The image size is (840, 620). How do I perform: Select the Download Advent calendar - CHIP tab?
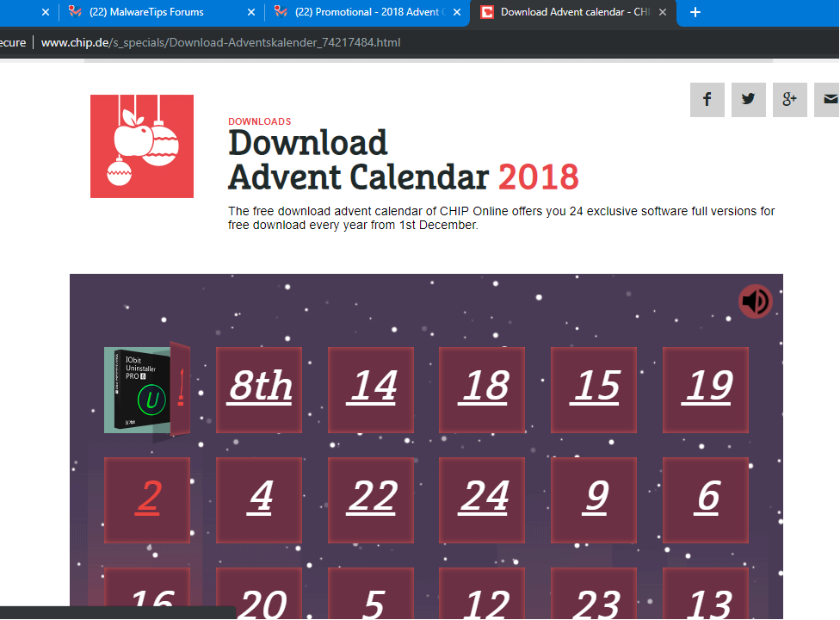573,12
